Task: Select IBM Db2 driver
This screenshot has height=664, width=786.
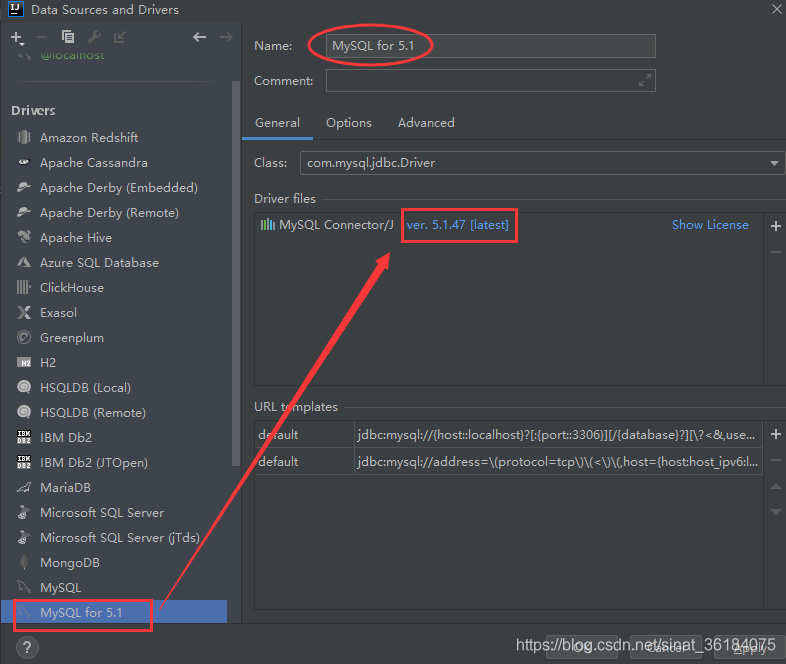Action: (66, 437)
